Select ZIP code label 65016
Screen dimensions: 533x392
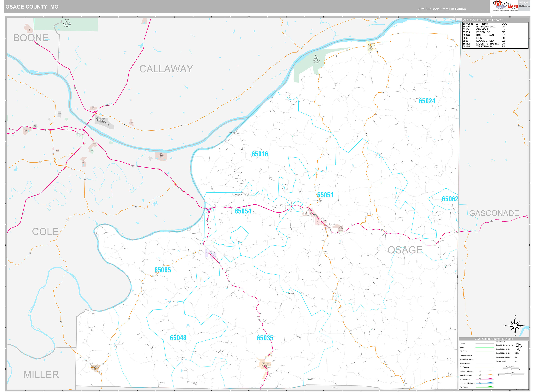(x=260, y=154)
